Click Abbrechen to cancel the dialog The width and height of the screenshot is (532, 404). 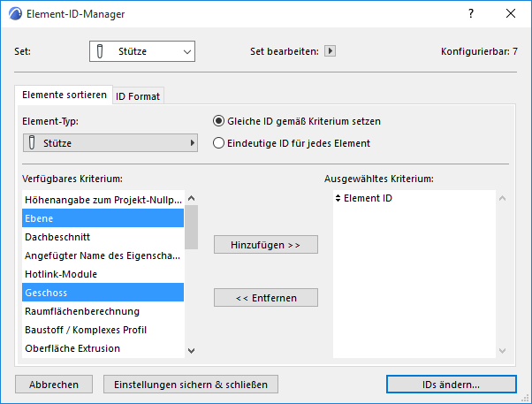coord(54,385)
